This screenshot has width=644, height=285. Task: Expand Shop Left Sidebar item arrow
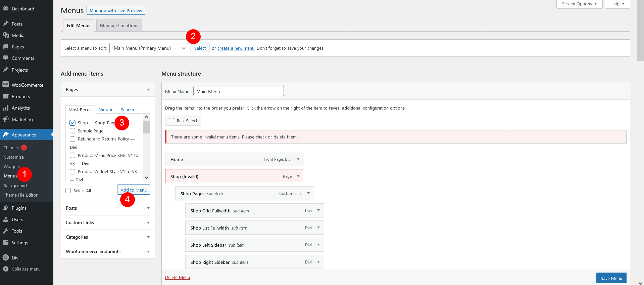318,245
